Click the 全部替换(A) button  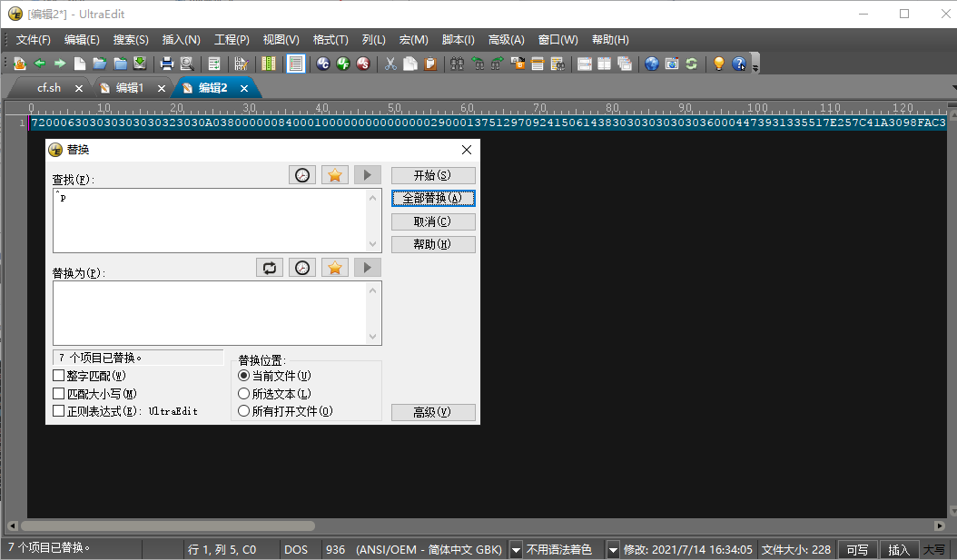433,198
